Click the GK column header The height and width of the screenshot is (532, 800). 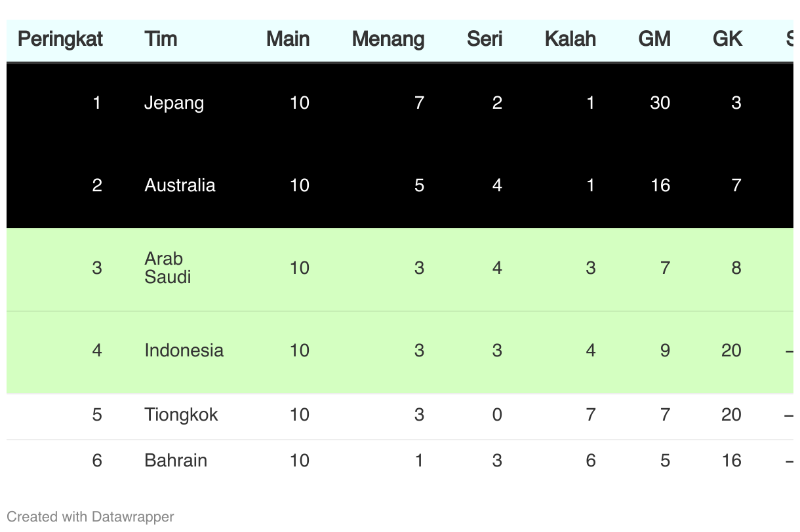tap(727, 39)
